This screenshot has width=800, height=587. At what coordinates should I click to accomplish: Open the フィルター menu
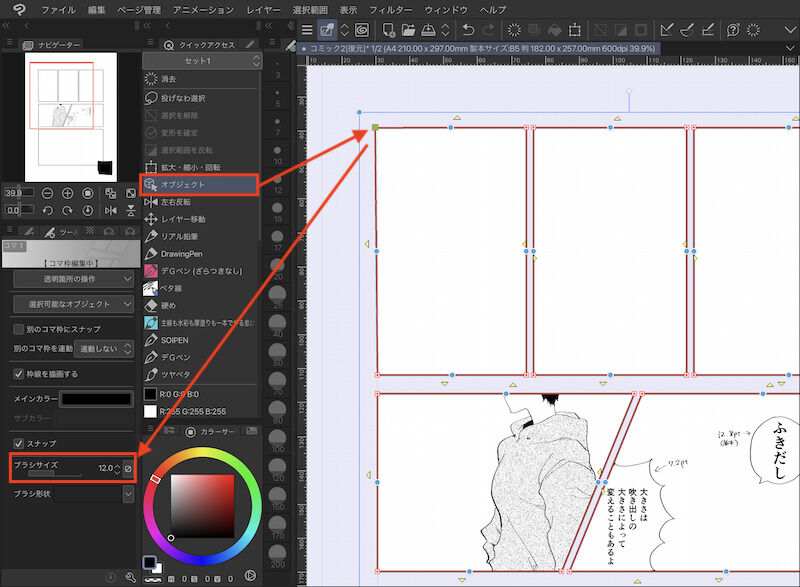[391, 9]
